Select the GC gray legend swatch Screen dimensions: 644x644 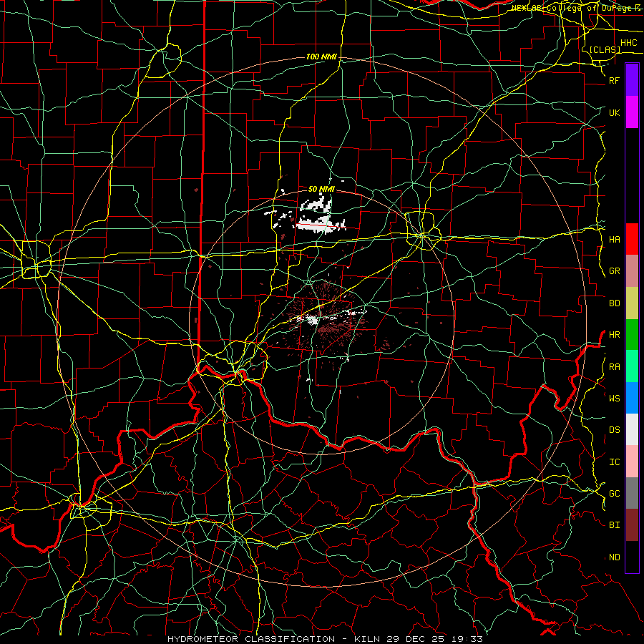point(632,493)
